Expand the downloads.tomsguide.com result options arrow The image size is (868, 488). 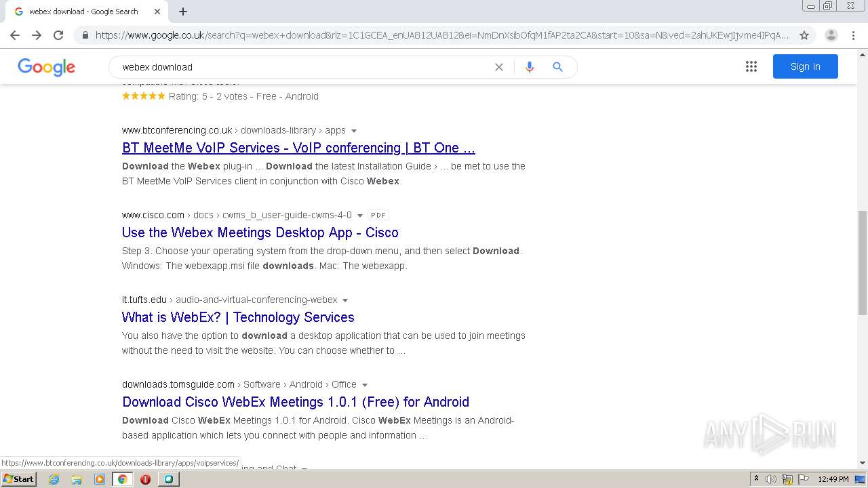click(365, 385)
